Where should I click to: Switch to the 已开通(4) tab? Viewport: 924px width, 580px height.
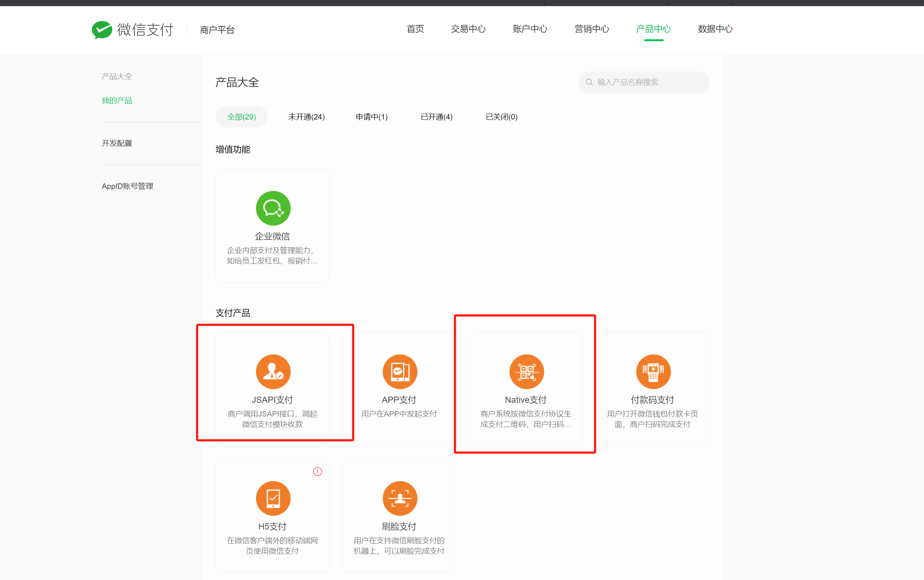(436, 117)
